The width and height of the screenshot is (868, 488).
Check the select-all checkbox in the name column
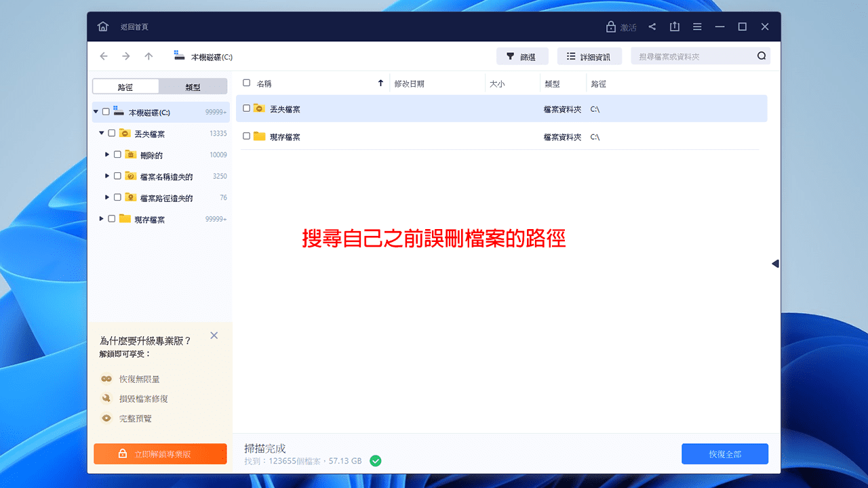click(x=247, y=82)
